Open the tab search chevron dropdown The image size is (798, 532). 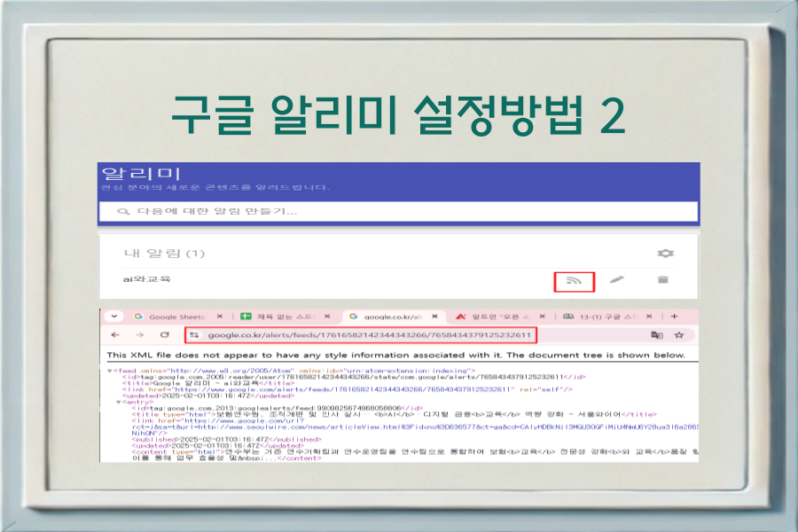pyautogui.click(x=114, y=317)
